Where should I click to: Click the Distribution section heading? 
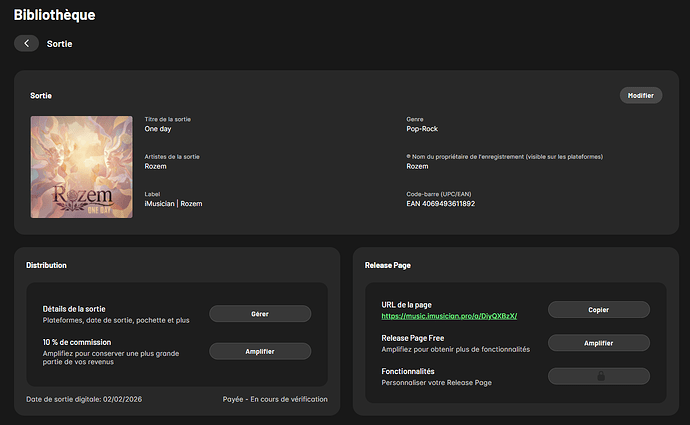click(46, 265)
